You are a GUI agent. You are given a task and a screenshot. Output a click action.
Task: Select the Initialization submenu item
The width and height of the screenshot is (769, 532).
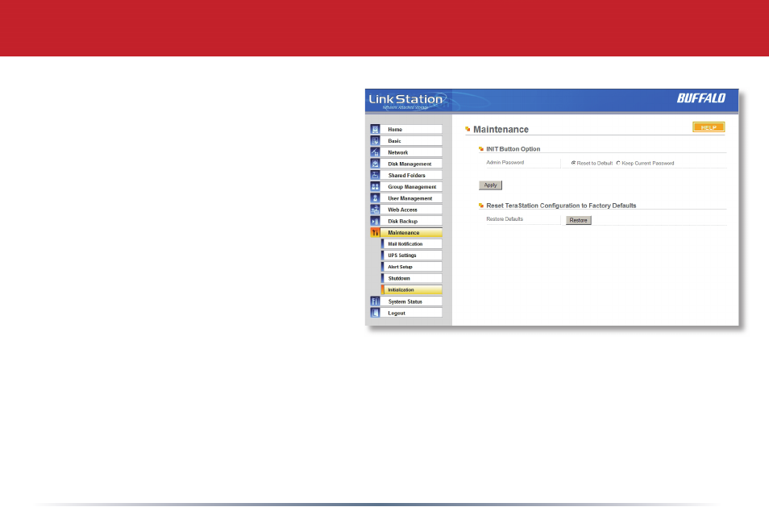coord(412,290)
